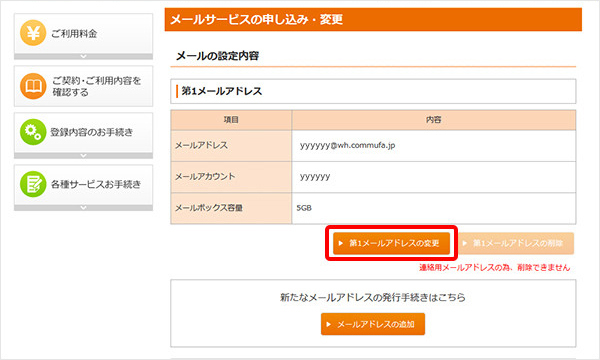600x360 pixels.
Task: Expand the chevron bar under 登録内容のお手続き
Action: [x=83, y=155]
